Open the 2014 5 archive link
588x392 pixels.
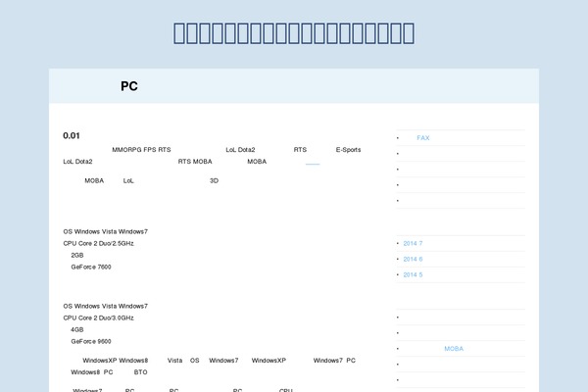[x=413, y=275]
